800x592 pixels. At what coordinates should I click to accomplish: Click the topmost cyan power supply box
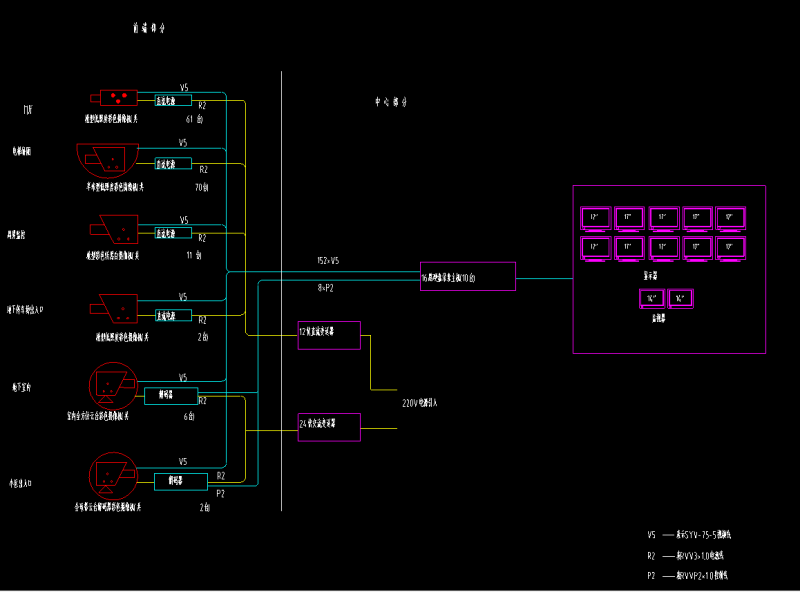(x=173, y=100)
